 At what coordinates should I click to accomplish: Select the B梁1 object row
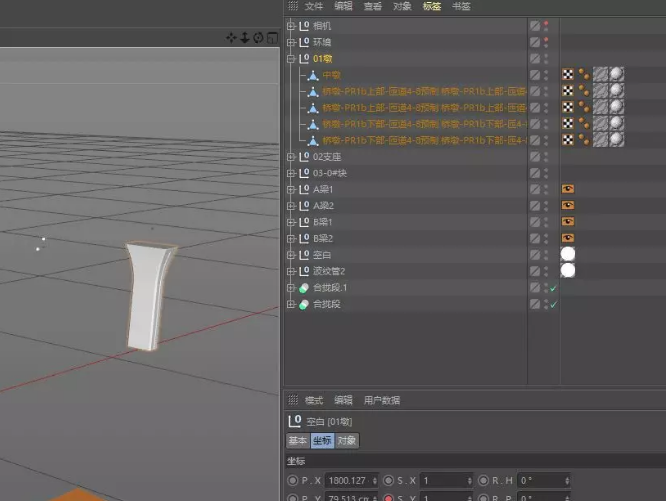coord(322,222)
